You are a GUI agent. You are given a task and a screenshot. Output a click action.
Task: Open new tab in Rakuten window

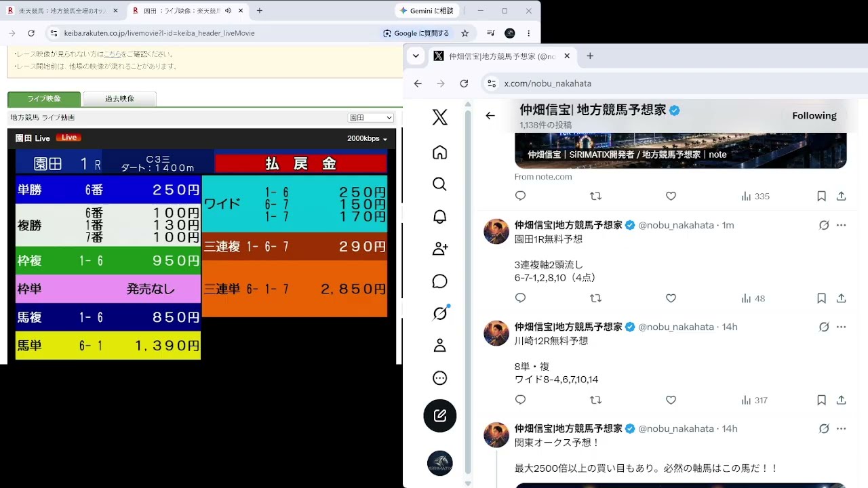click(260, 11)
